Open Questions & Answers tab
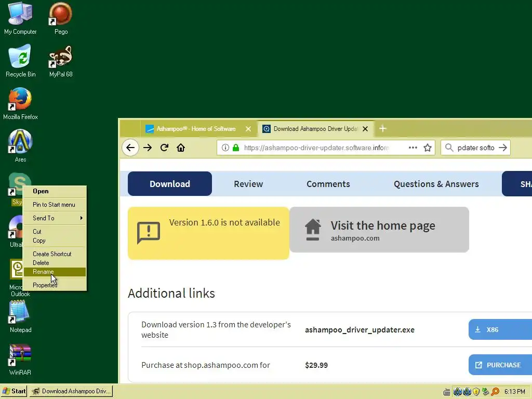This screenshot has width=532, height=399. 436,184
